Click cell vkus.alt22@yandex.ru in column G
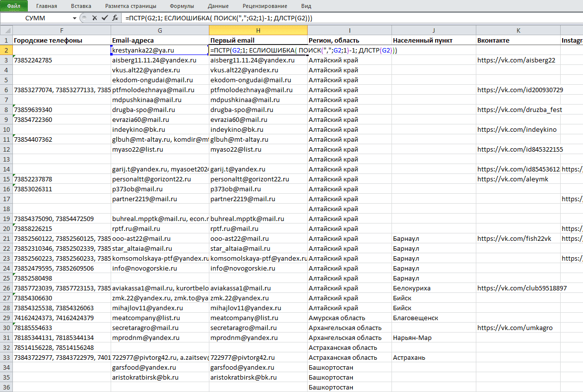 160,70
